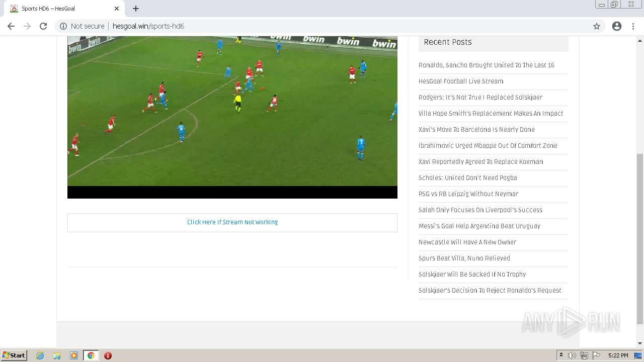644x362 pixels.
Task: Click the Recent Posts heading
Action: click(x=448, y=42)
